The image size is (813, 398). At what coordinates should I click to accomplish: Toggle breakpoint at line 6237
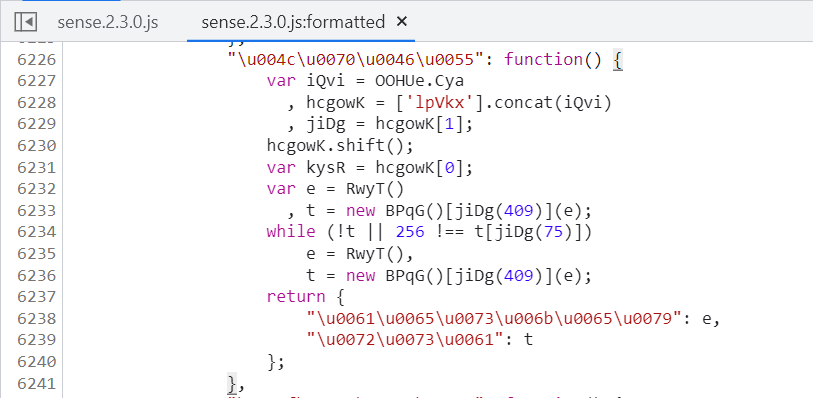coord(36,296)
